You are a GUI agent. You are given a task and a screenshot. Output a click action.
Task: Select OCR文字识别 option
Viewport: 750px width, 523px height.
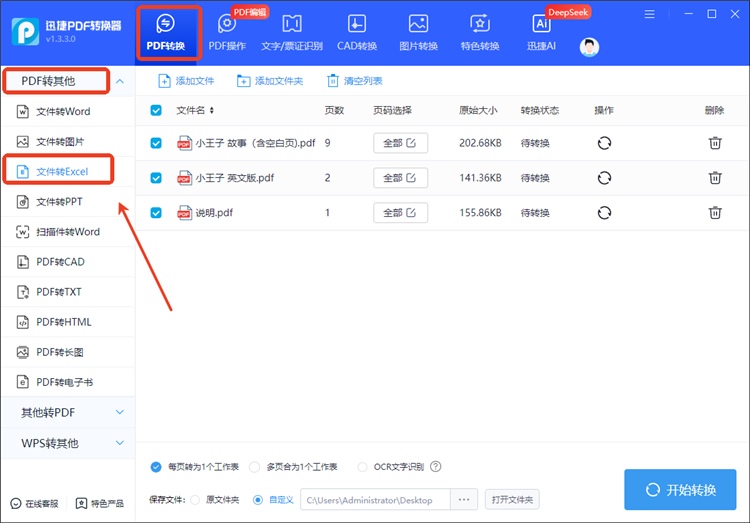363,467
